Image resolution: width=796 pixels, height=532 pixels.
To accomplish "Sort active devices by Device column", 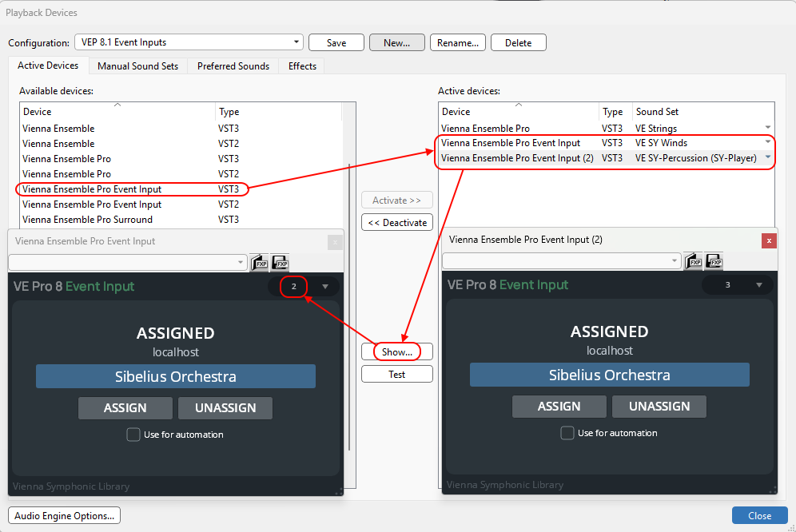I will pos(519,111).
